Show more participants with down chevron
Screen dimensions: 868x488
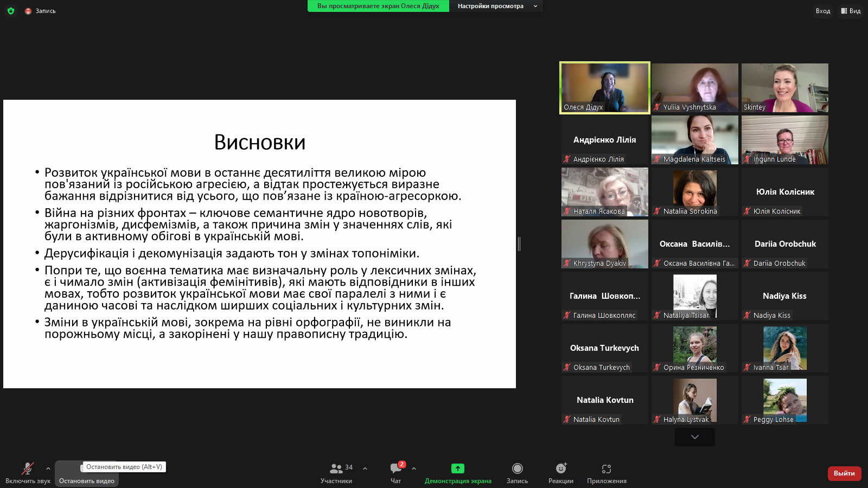(694, 437)
